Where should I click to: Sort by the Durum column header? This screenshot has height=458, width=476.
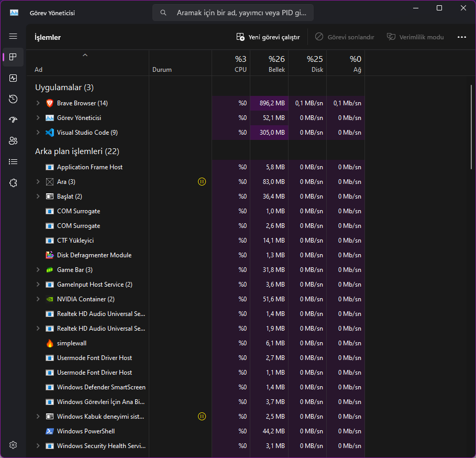coord(180,63)
